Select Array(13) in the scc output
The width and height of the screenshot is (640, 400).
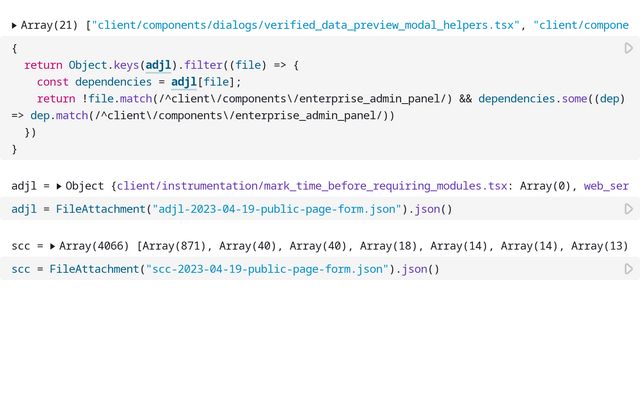click(x=600, y=246)
